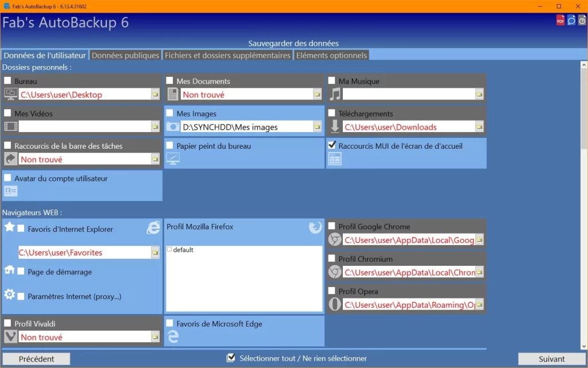The image size is (588, 368).
Task: Click the Suivant button
Action: tap(552, 359)
